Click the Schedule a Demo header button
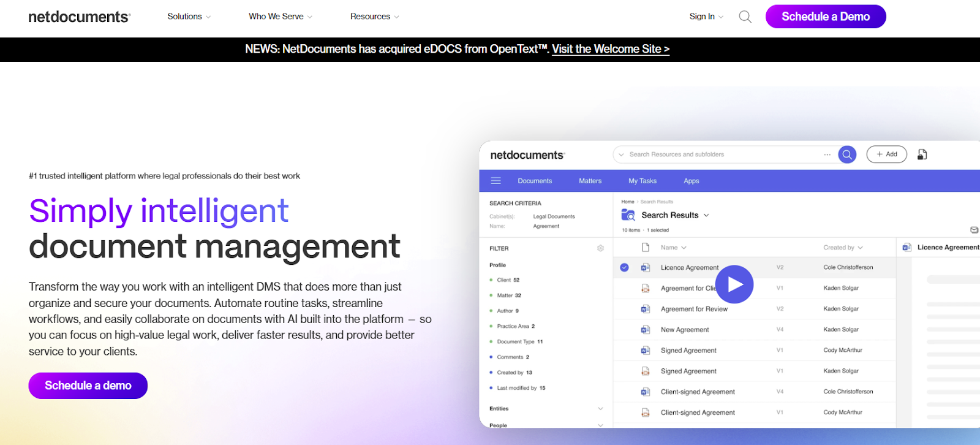 pos(826,17)
